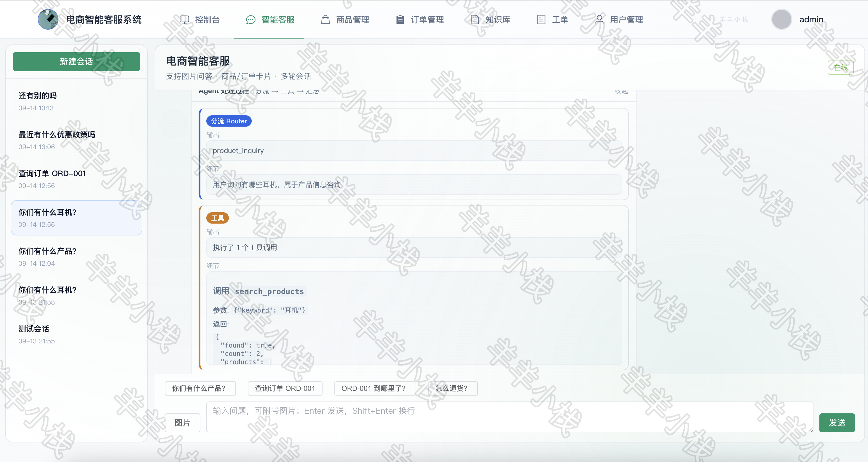Click the ORD-001 到哪里了? chip
This screenshot has height=462, width=868.
375,388
